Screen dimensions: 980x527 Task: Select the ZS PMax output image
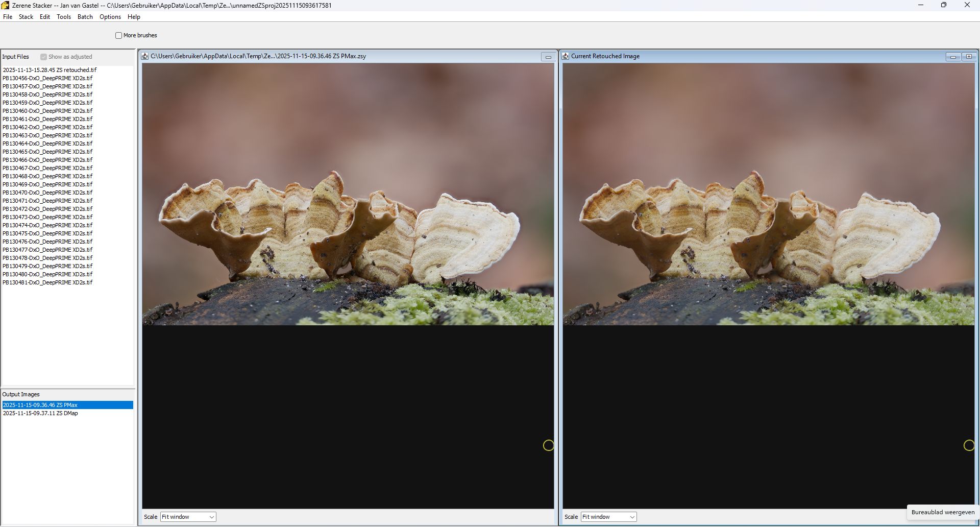tap(40, 405)
